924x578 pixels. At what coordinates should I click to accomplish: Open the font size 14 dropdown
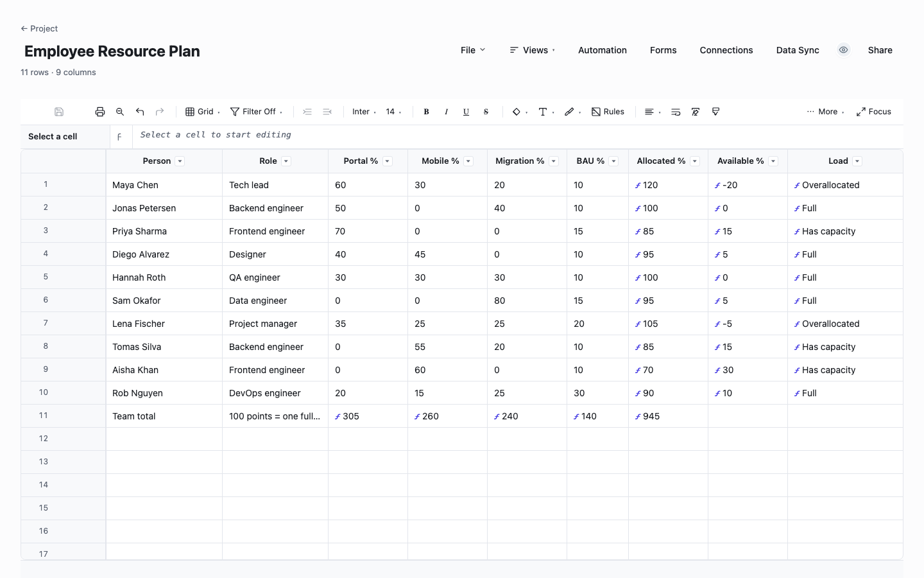coord(393,112)
